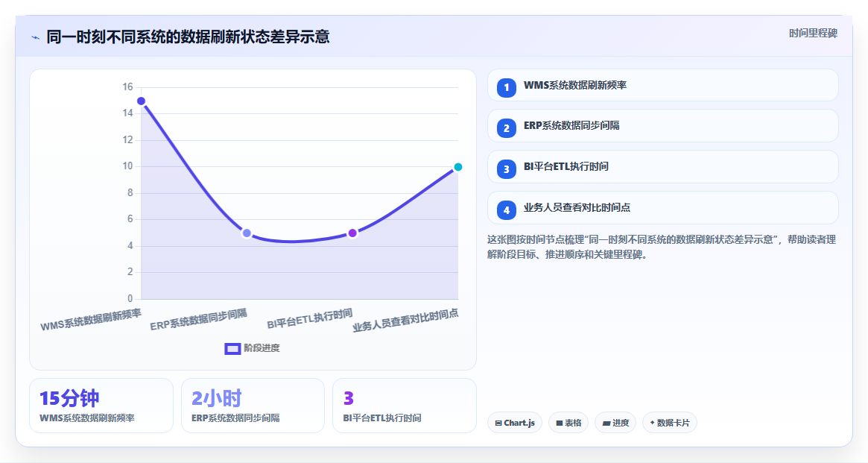Click the BI平台ETL执行时间 x-axis label
868x463 pixels.
(309, 318)
